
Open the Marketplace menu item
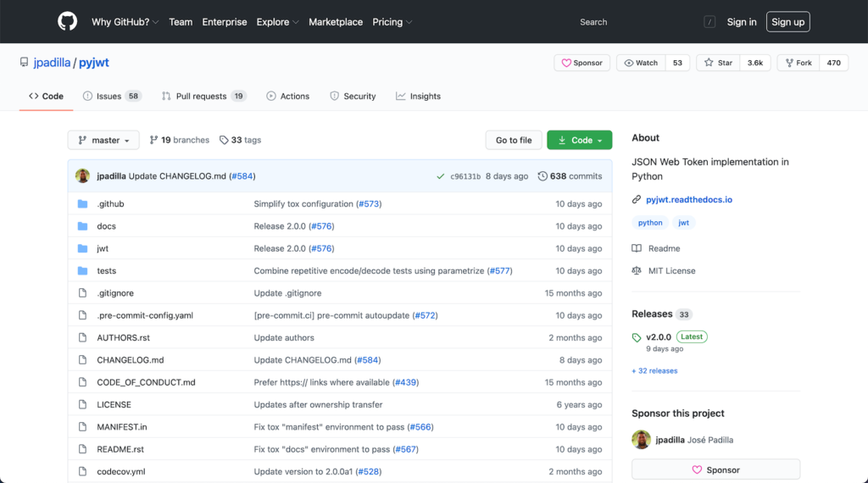(x=336, y=22)
